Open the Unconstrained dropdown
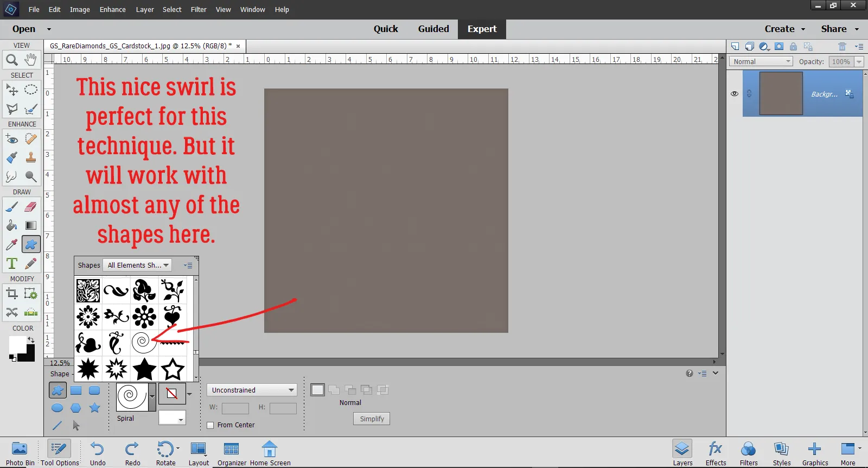The width and height of the screenshot is (868, 468). pos(252,390)
